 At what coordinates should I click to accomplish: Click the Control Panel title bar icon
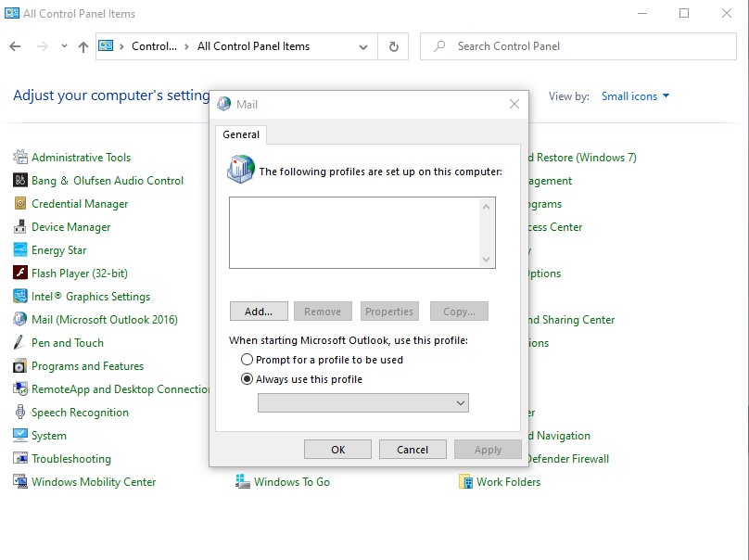(11, 13)
